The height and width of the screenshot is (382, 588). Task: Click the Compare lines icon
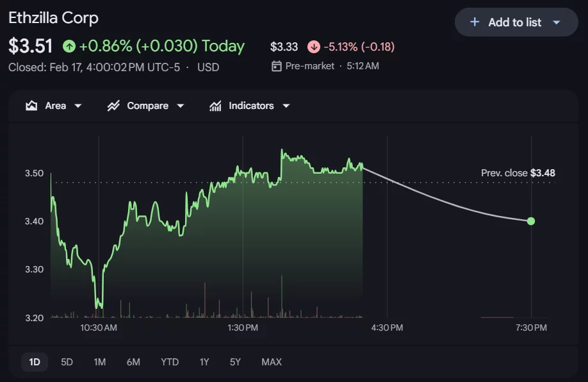coord(113,105)
